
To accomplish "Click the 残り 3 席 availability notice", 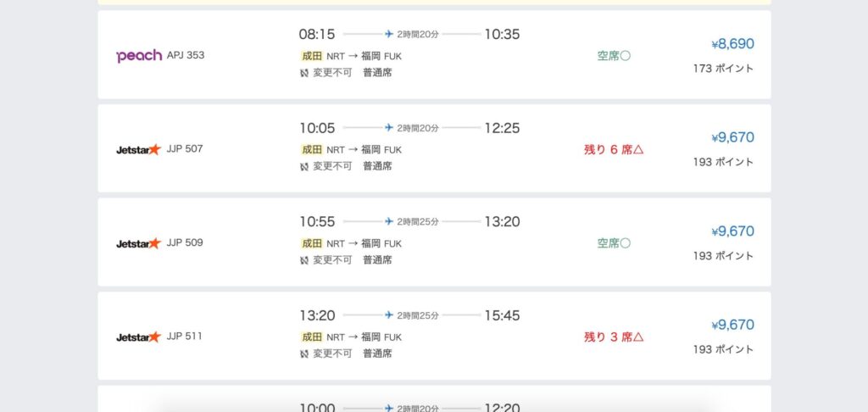I will point(614,337).
